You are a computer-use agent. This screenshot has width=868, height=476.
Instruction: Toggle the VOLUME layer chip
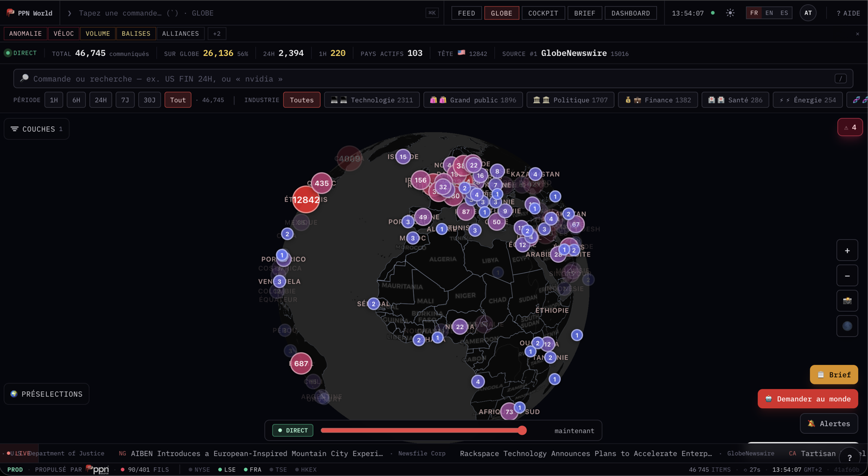(98, 34)
